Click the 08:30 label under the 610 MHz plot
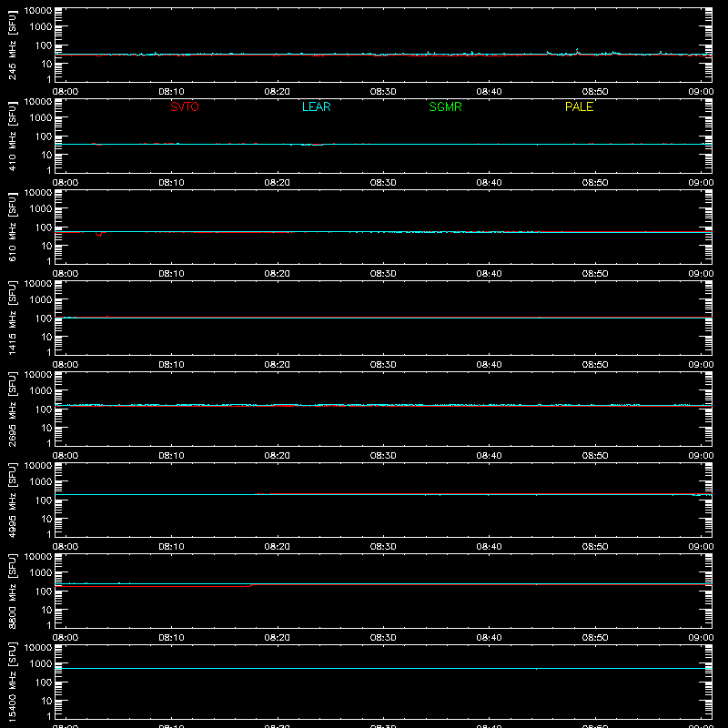The height and width of the screenshot is (728, 728). [x=383, y=274]
